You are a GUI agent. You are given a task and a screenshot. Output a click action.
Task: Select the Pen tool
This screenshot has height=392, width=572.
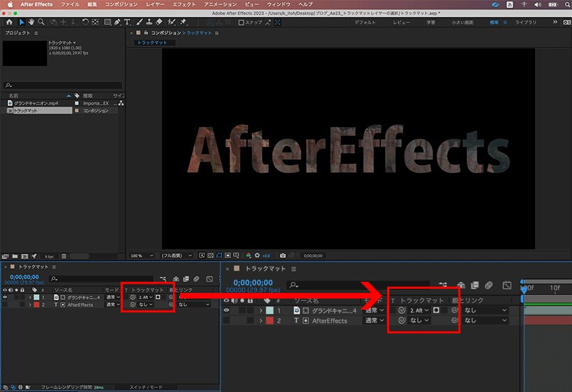(117, 22)
